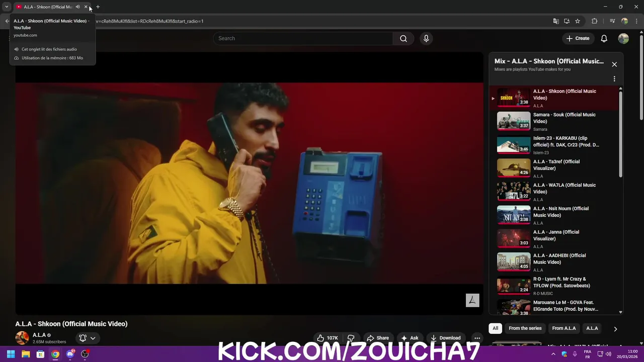Open a new browser tab
Viewport: 644px width, 362px height.
click(98, 7)
